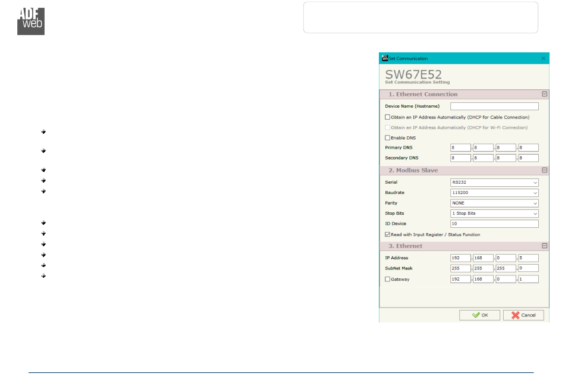Collapse the 3. Ethernet section

(x=544, y=246)
